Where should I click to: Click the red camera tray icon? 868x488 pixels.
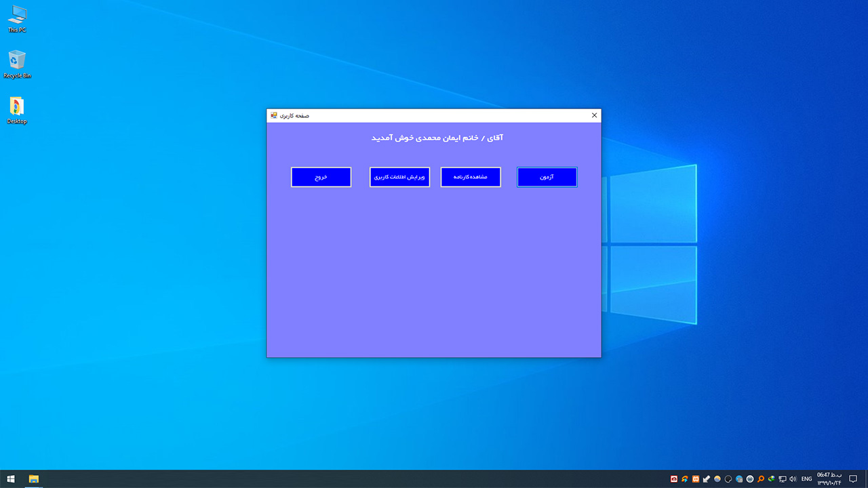pos(674,479)
